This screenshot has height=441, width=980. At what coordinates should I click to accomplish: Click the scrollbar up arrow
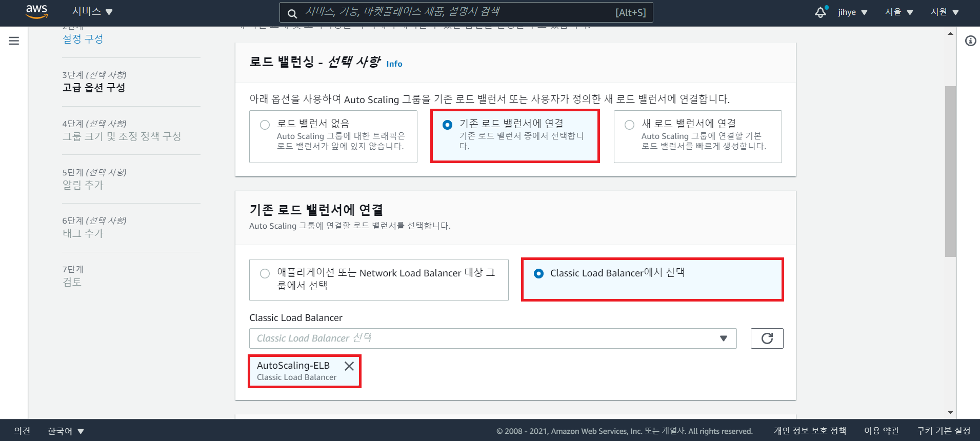coord(950,33)
